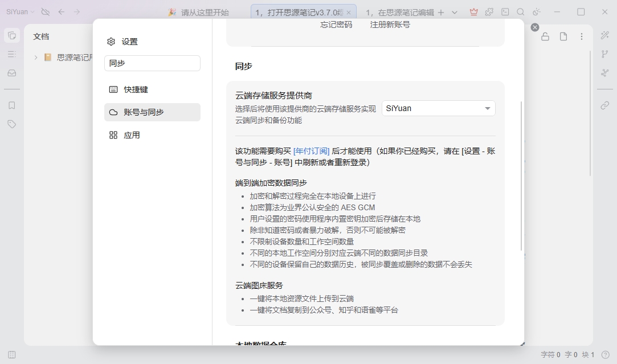
Task: Open global search magnifier icon
Action: tap(521, 12)
